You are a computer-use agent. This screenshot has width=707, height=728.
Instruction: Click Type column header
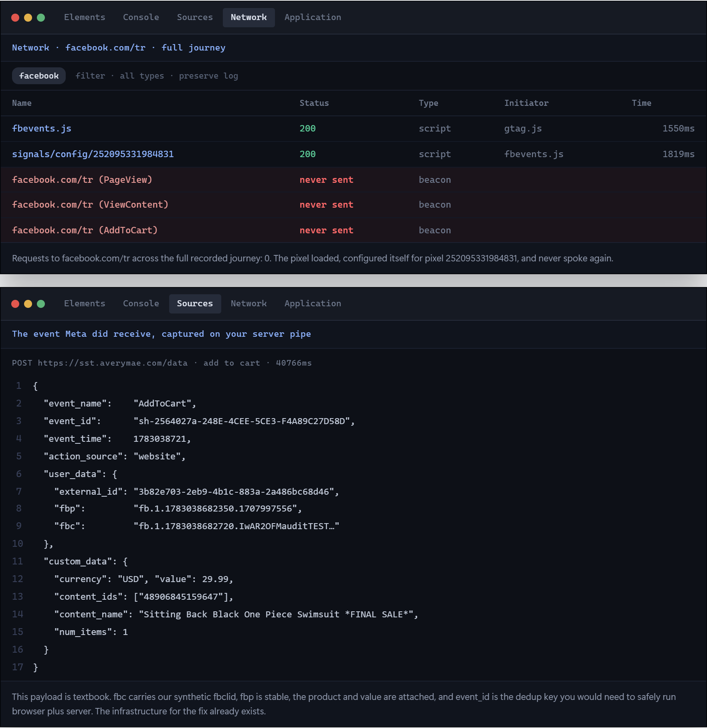[428, 103]
